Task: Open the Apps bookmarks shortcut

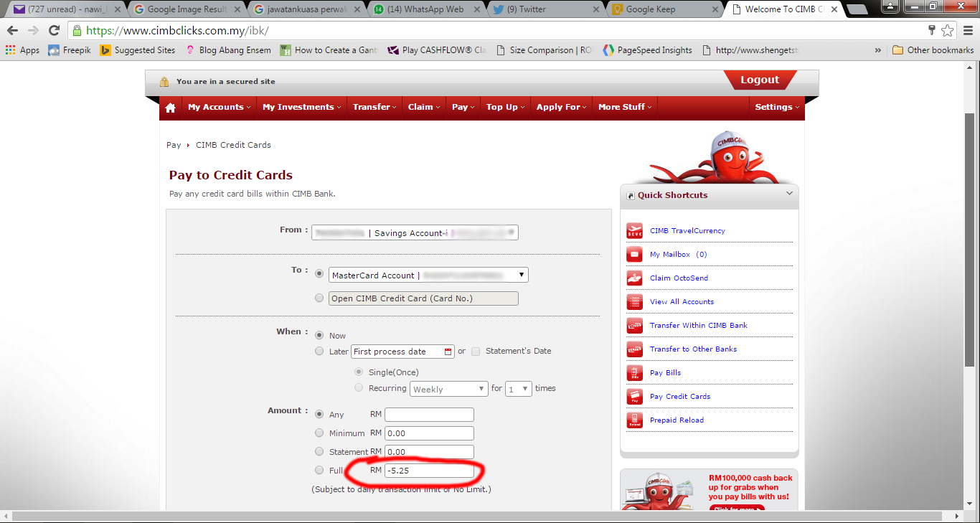Action: click(22, 50)
